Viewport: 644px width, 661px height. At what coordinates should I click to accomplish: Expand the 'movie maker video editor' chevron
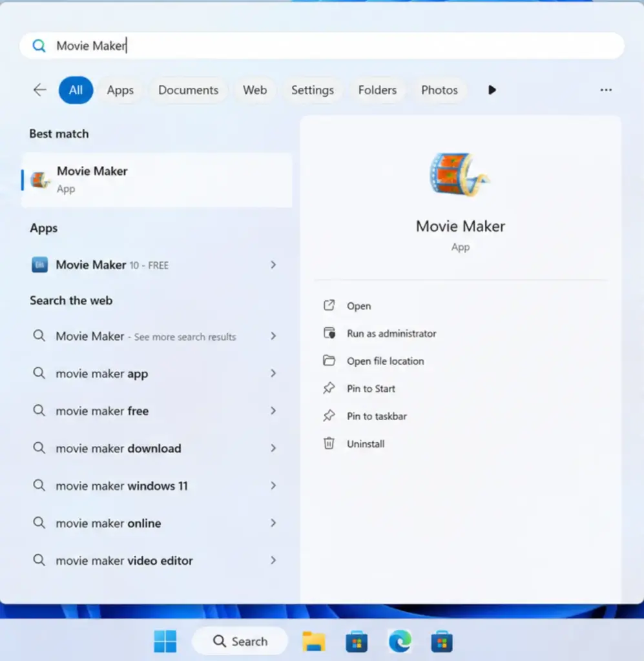(273, 560)
